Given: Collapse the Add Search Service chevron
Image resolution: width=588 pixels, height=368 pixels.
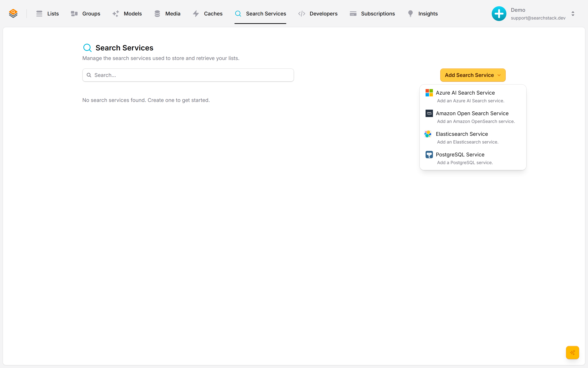Looking at the screenshot, I should pos(499,75).
